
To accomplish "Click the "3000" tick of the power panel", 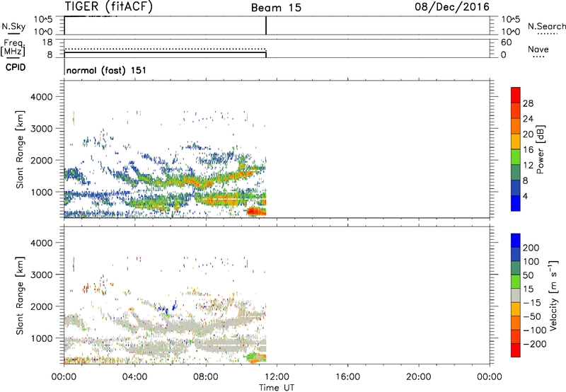I will pyautogui.click(x=42, y=129).
